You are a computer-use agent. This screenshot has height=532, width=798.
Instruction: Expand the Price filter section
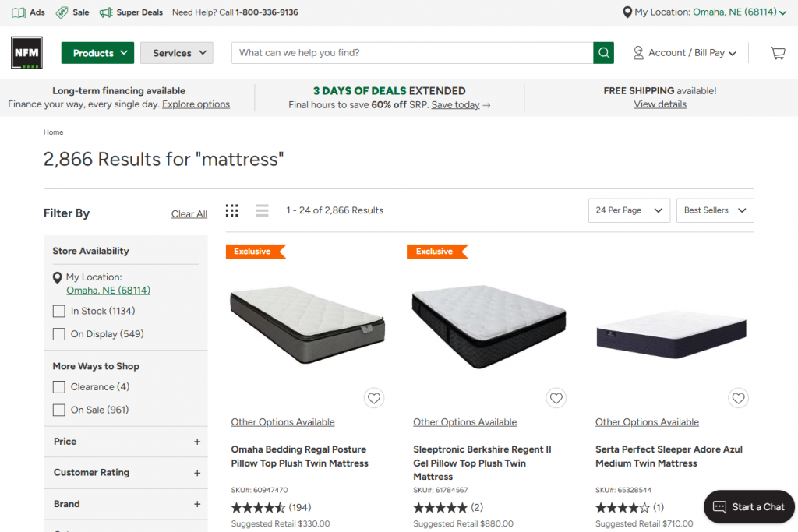125,442
